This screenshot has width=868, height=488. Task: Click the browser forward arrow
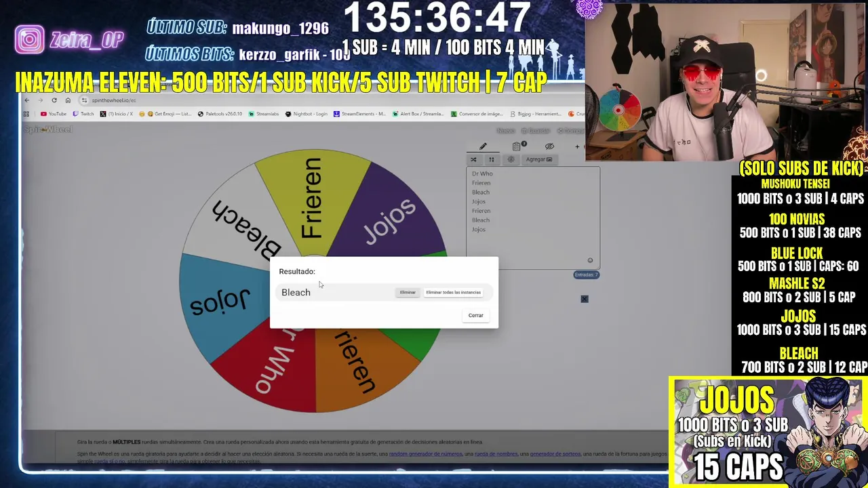41,100
